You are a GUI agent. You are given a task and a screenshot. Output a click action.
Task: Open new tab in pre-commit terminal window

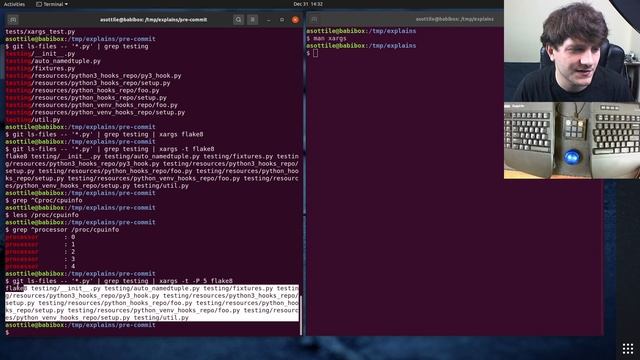point(13,20)
